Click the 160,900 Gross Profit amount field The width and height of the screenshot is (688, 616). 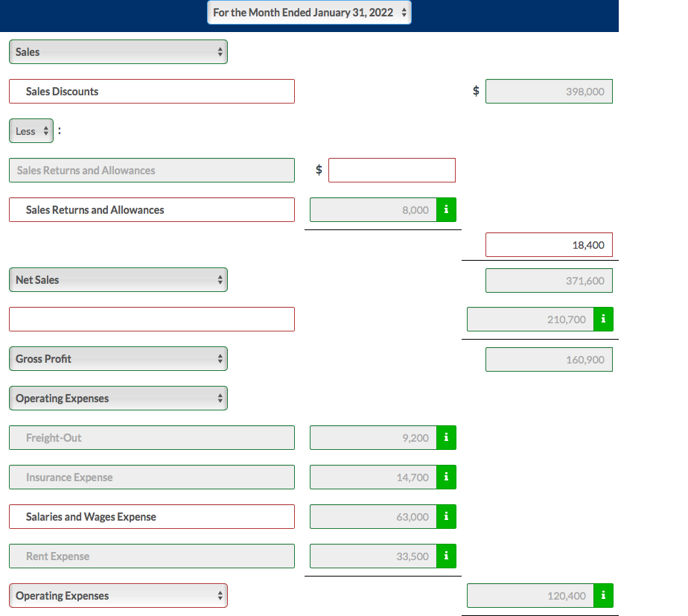549,360
